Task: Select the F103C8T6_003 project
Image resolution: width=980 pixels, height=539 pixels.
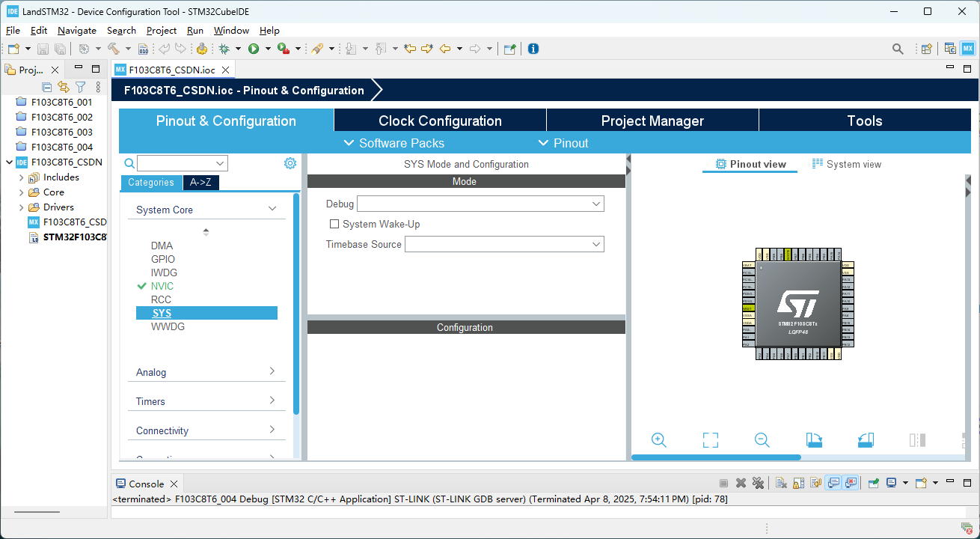Action: [62, 133]
